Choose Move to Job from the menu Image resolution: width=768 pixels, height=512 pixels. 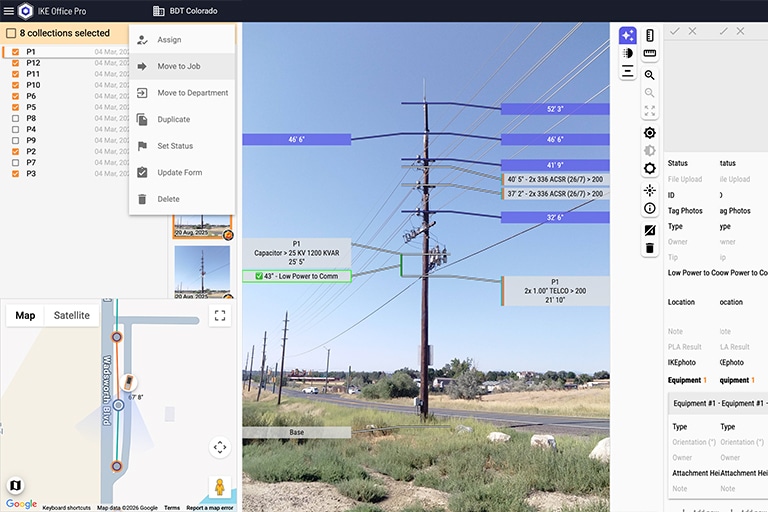pyautogui.click(x=182, y=66)
